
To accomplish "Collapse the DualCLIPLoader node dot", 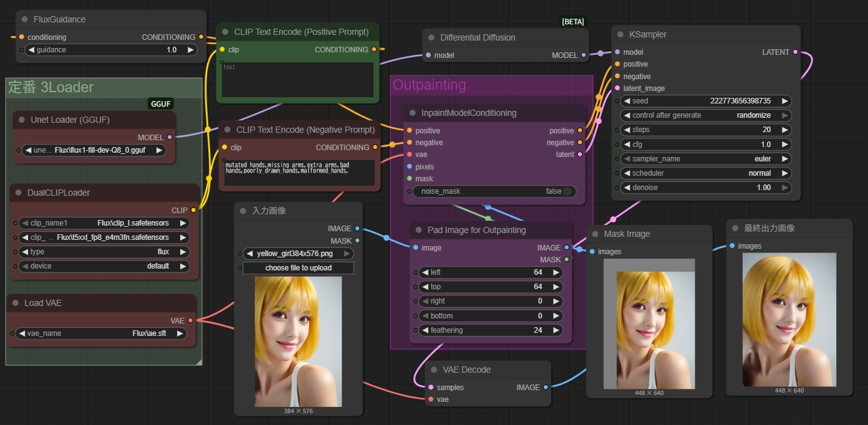I will point(18,193).
